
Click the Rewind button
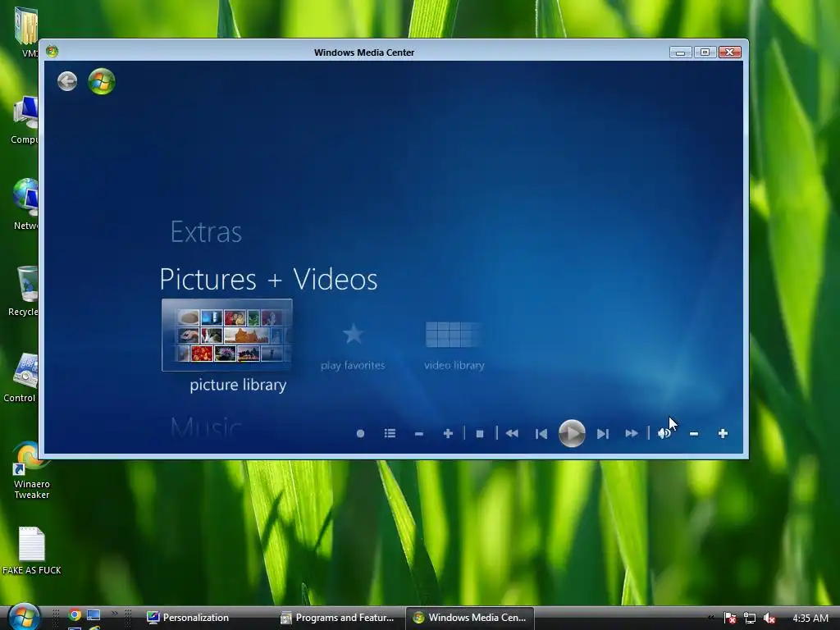(512, 433)
